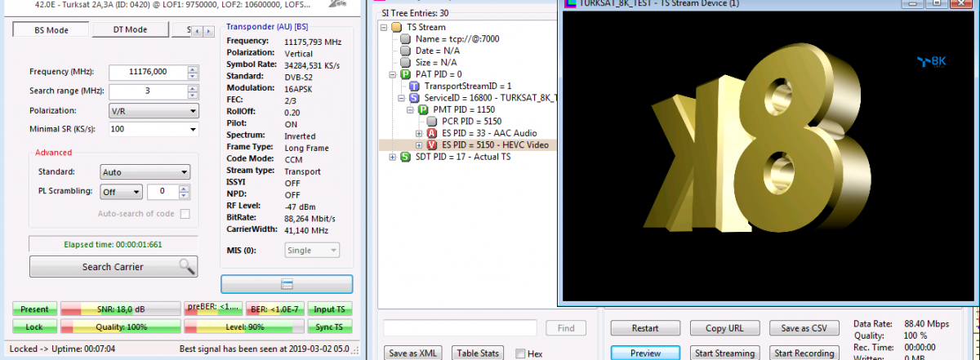Click the red A AAC Audio icon
The height and width of the screenshot is (360, 980).
(432, 133)
